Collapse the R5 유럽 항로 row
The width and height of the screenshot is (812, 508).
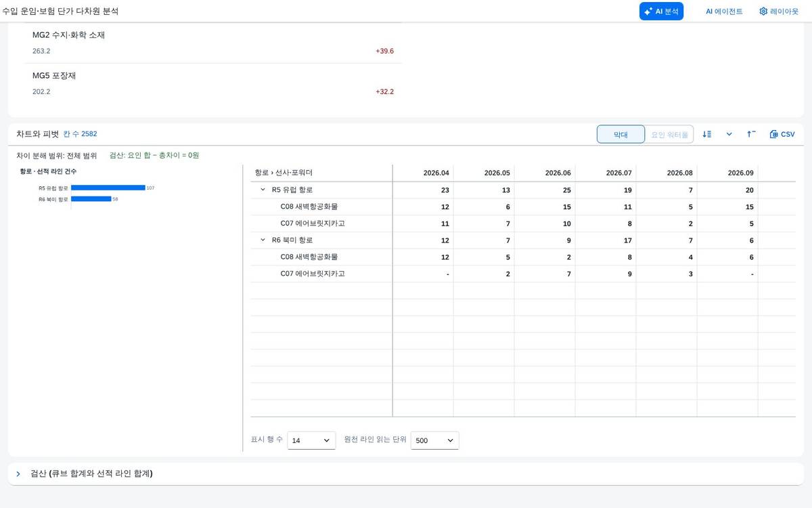263,190
